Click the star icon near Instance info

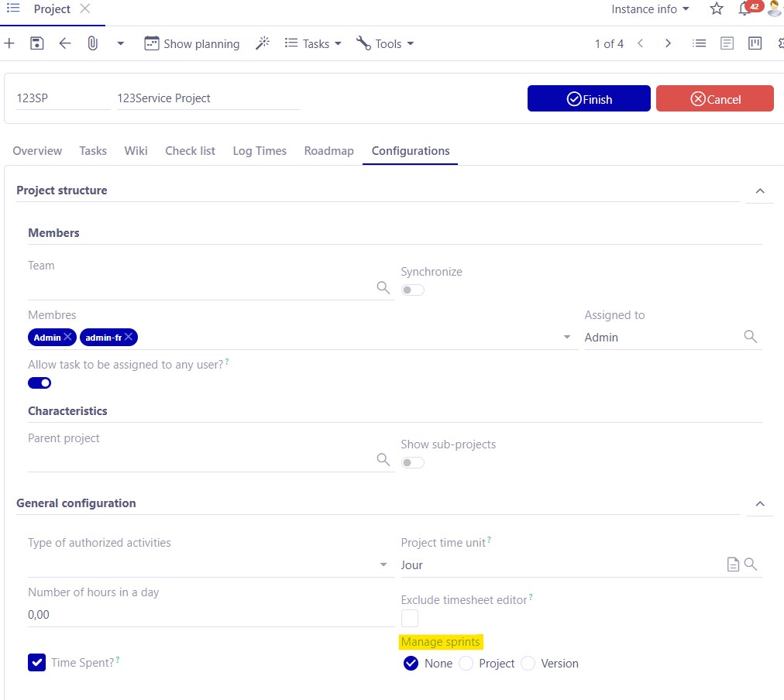click(716, 9)
